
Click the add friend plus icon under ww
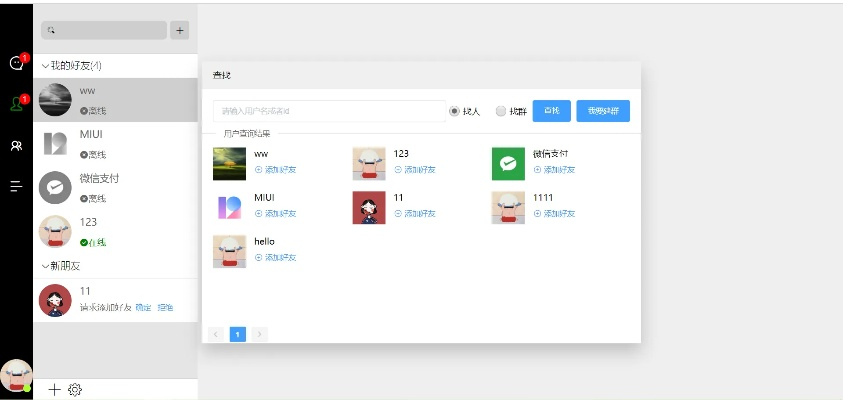(258, 170)
